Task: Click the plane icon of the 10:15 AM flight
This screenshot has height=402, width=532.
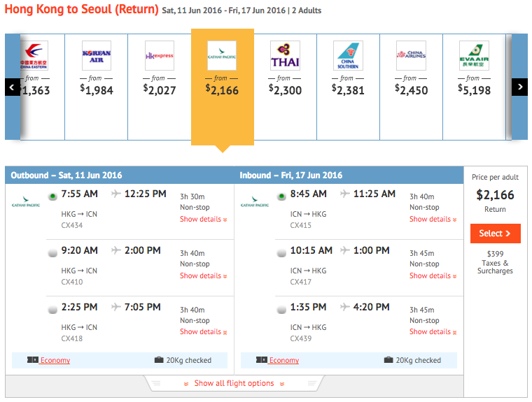Action: 345,250
